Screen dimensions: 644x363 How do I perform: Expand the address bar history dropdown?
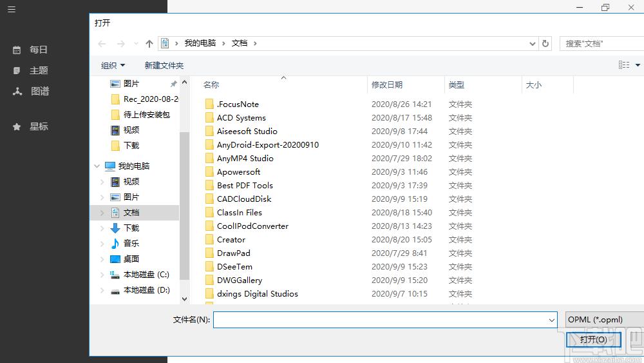(533, 44)
